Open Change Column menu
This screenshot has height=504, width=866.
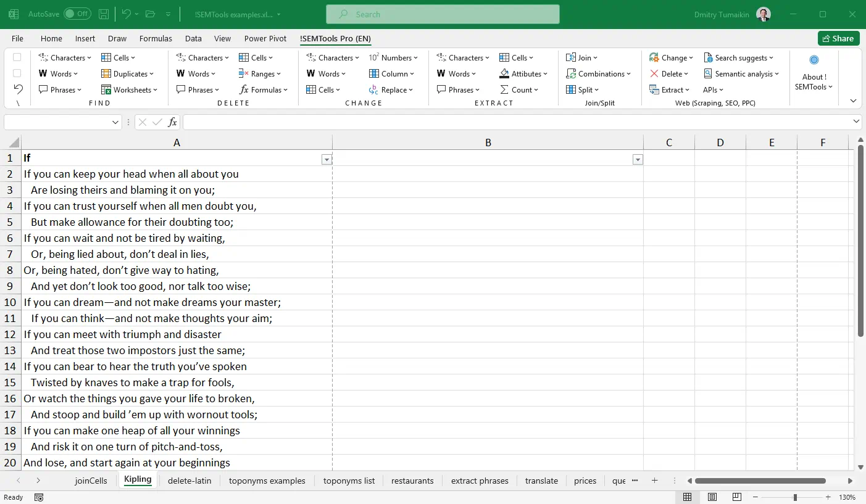392,73
